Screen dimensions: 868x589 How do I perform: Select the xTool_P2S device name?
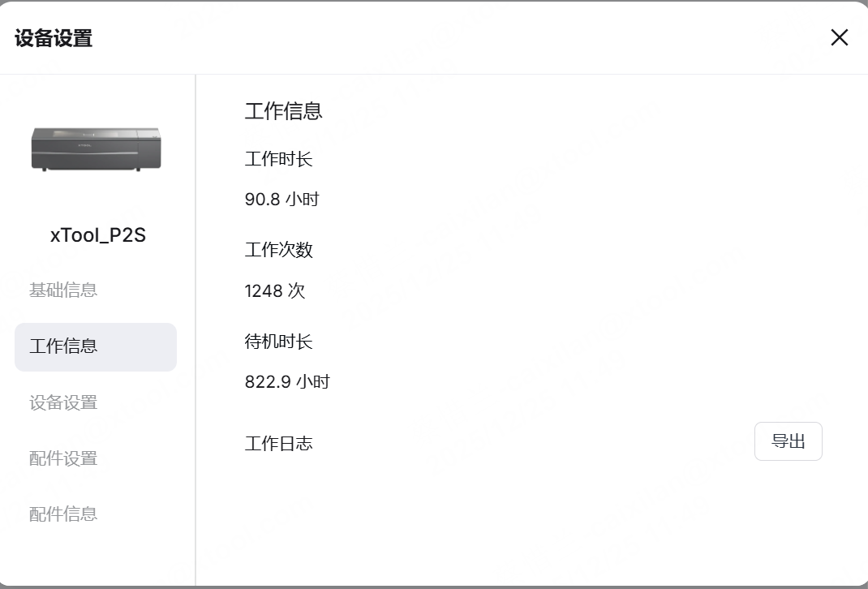coord(97,235)
